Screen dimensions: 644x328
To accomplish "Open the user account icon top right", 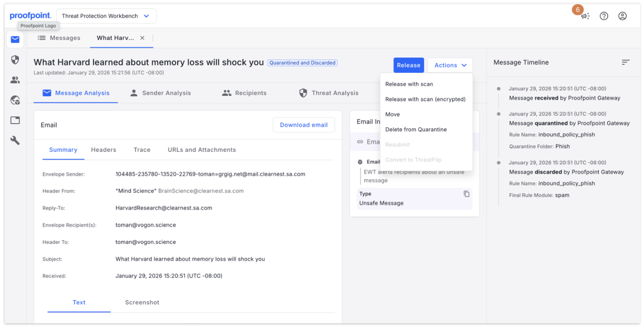I will point(622,16).
